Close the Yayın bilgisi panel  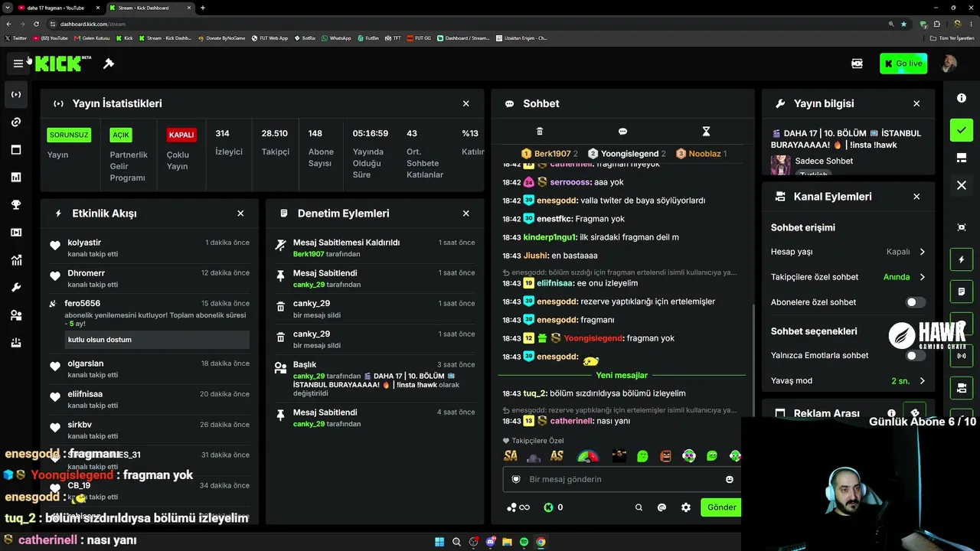click(916, 103)
